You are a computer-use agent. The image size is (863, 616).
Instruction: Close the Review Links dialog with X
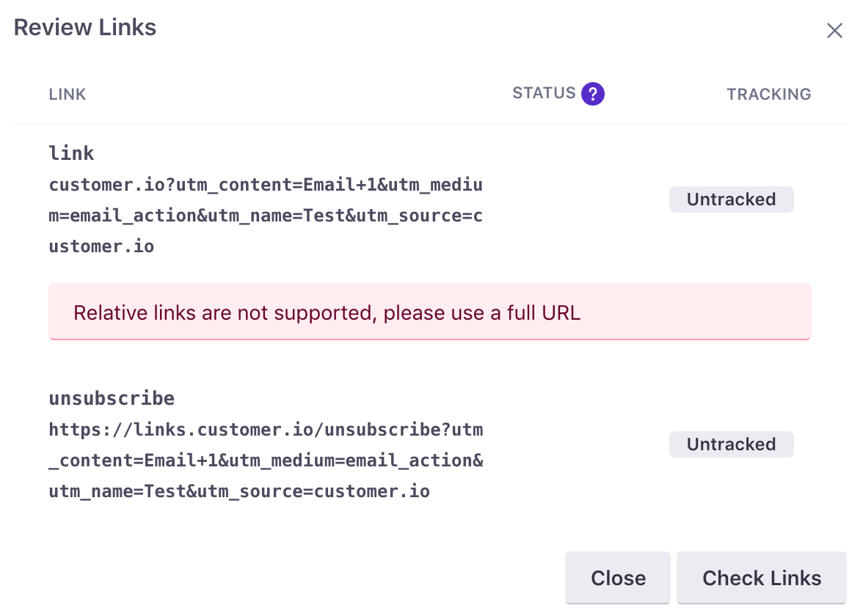pos(834,30)
